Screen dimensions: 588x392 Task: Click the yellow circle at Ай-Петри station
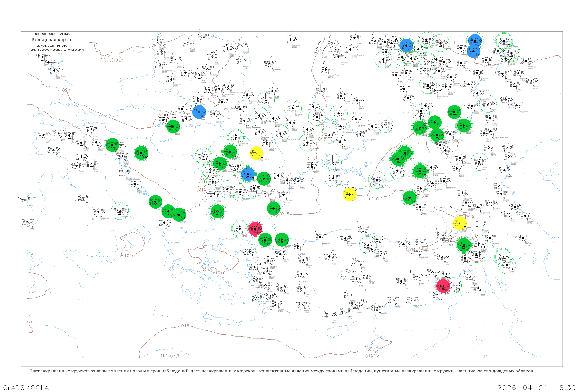pos(350,194)
